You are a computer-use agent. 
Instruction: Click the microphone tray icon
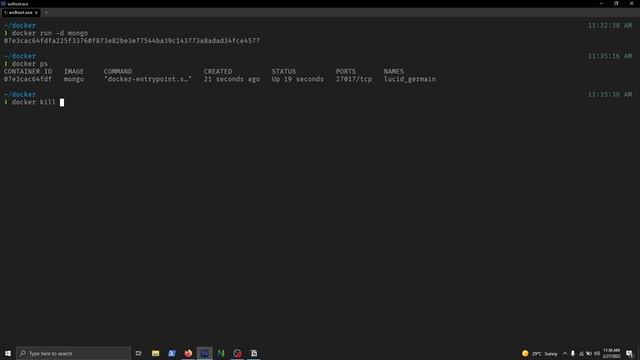573,353
